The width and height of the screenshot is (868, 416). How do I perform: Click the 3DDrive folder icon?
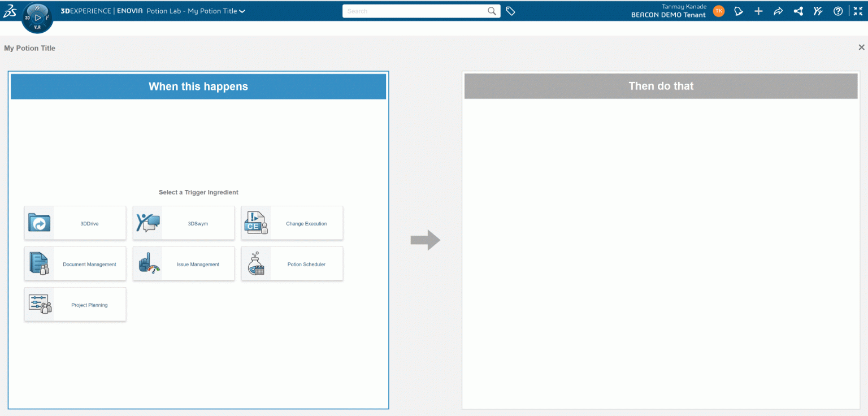pyautogui.click(x=40, y=223)
